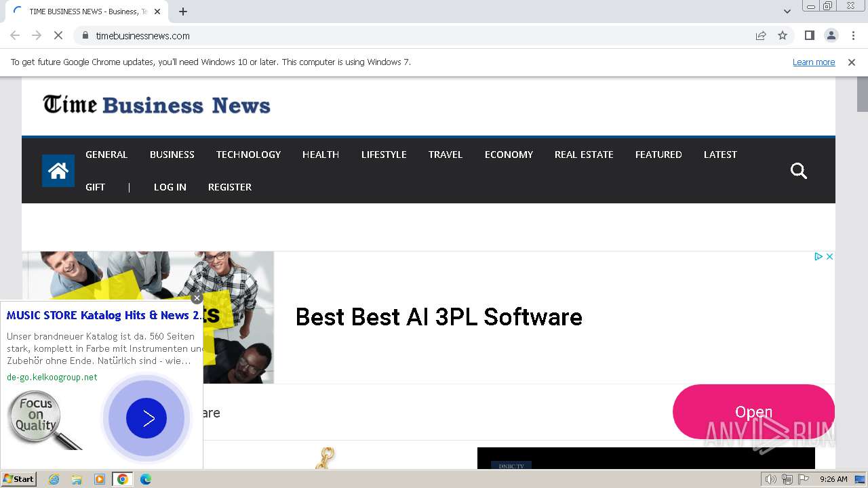Close the banner ad with X icon
The image size is (868, 488).
click(829, 256)
